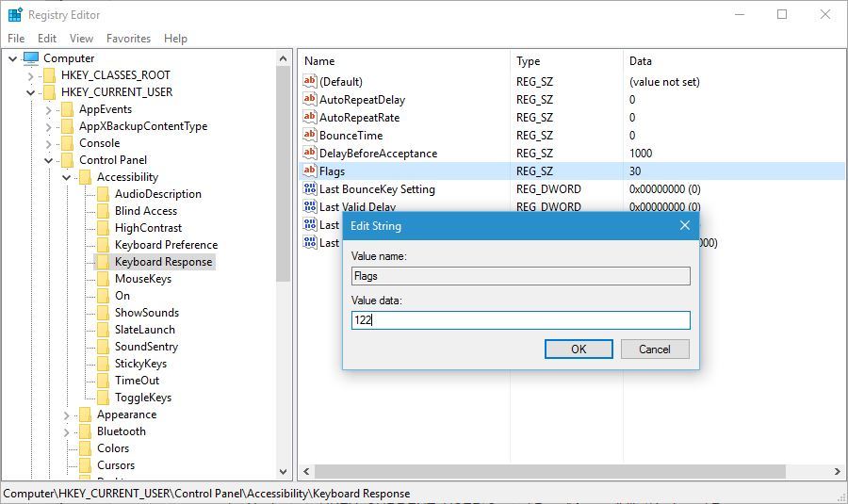This screenshot has height=504, width=848.
Task: Select the Blind Access key
Action: click(x=146, y=211)
